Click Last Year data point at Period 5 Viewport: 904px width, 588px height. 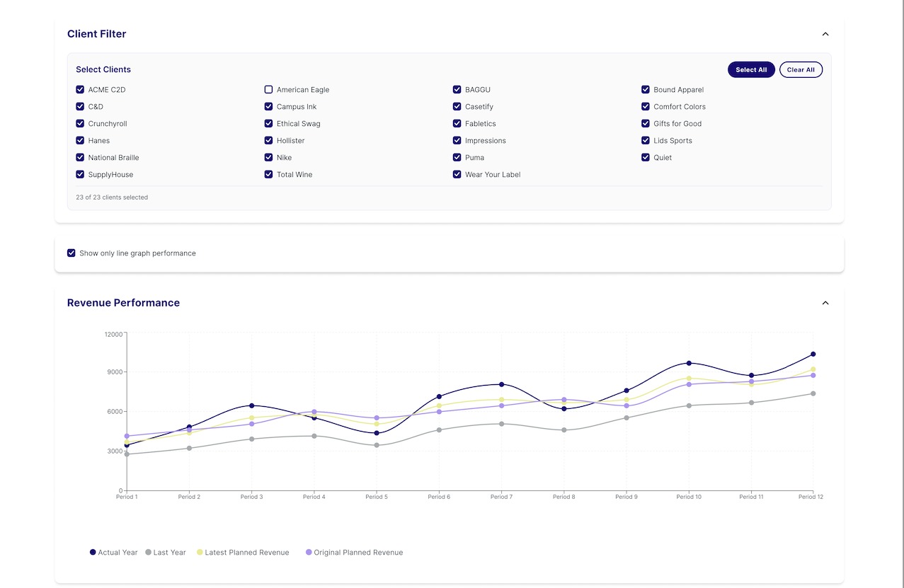pos(377,445)
